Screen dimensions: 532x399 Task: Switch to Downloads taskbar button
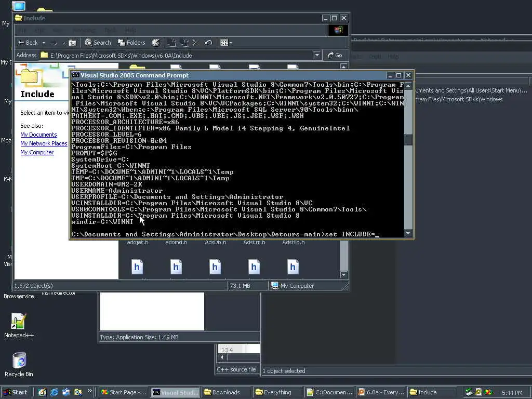coord(227,392)
